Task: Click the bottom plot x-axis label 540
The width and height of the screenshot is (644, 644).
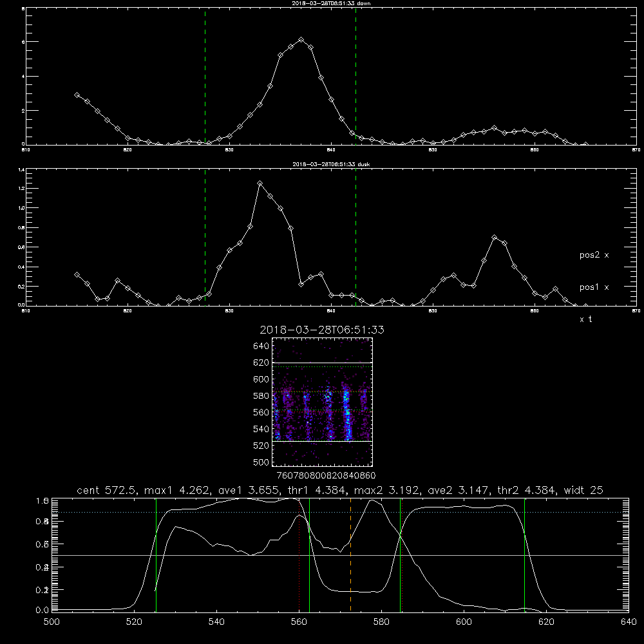Action: tap(216, 622)
